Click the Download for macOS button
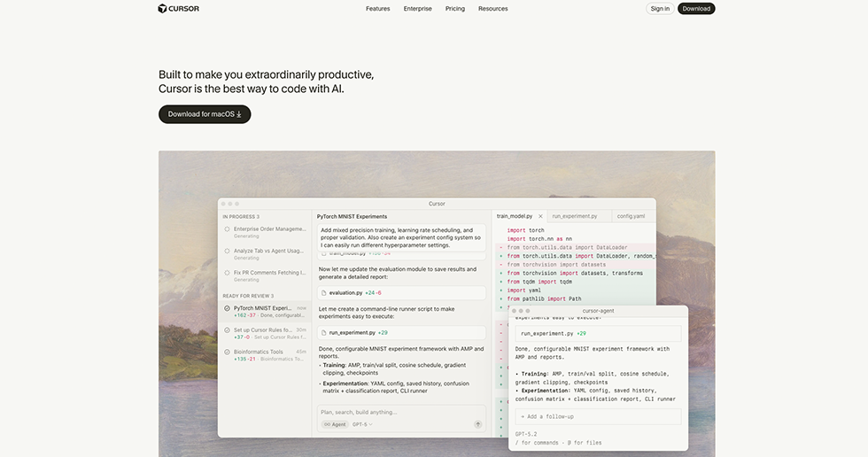 click(205, 114)
